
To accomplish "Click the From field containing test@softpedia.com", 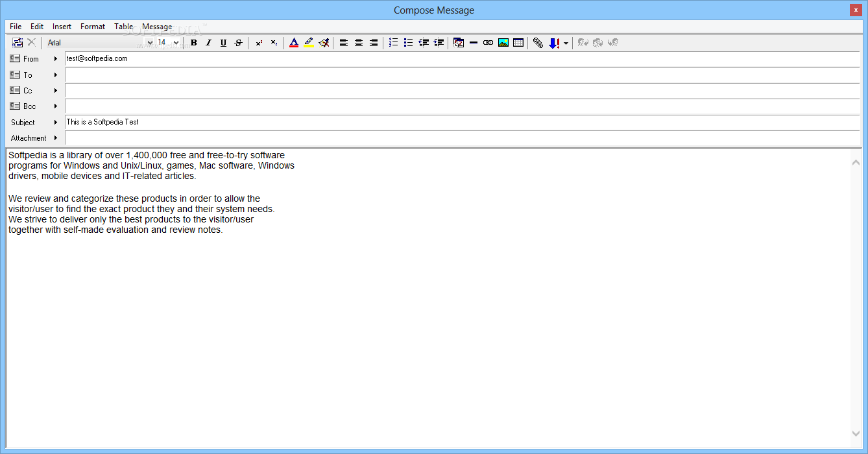I will coord(462,58).
